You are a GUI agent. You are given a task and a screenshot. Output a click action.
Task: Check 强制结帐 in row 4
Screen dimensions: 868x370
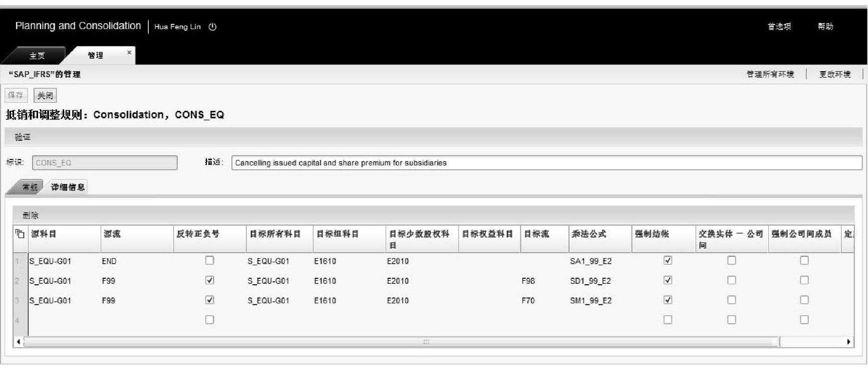tap(668, 319)
